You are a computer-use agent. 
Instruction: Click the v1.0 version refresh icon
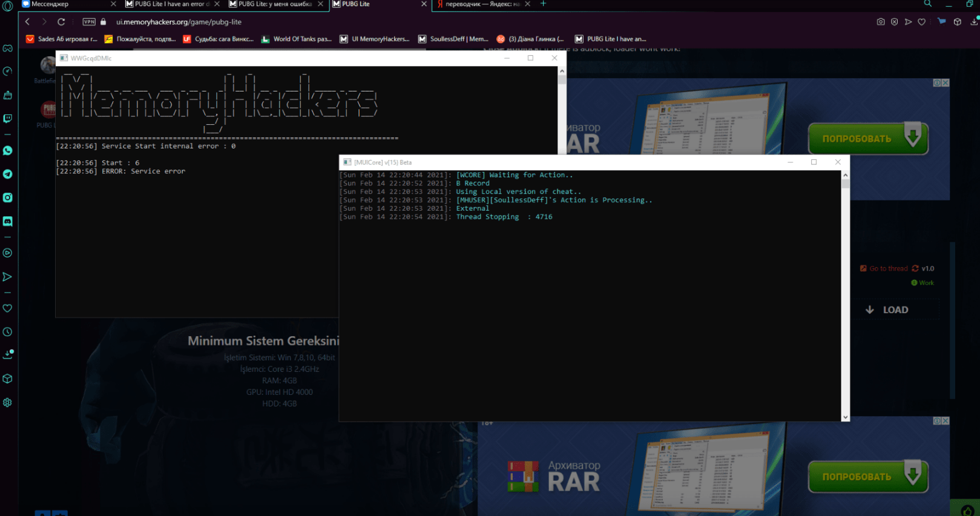point(915,268)
